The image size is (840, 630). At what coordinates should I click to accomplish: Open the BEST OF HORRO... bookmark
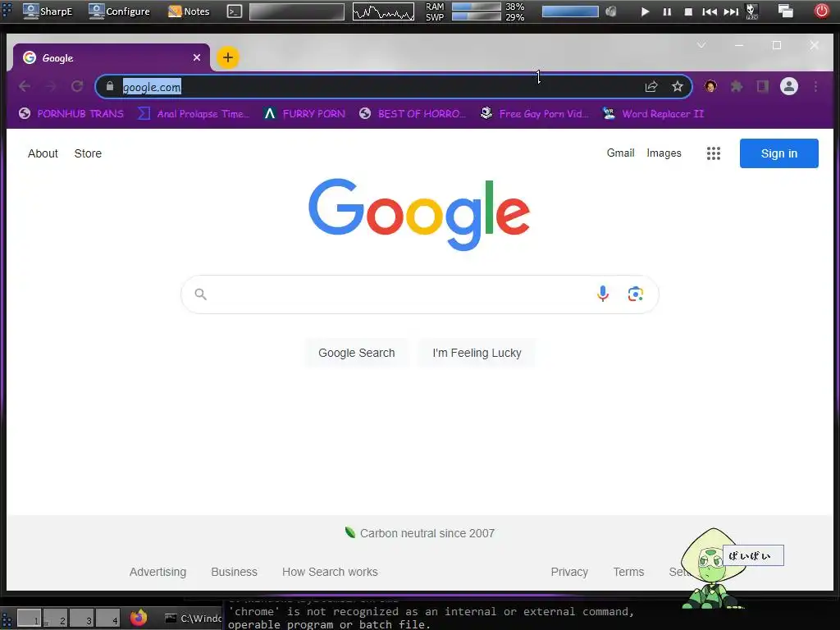tap(412, 113)
